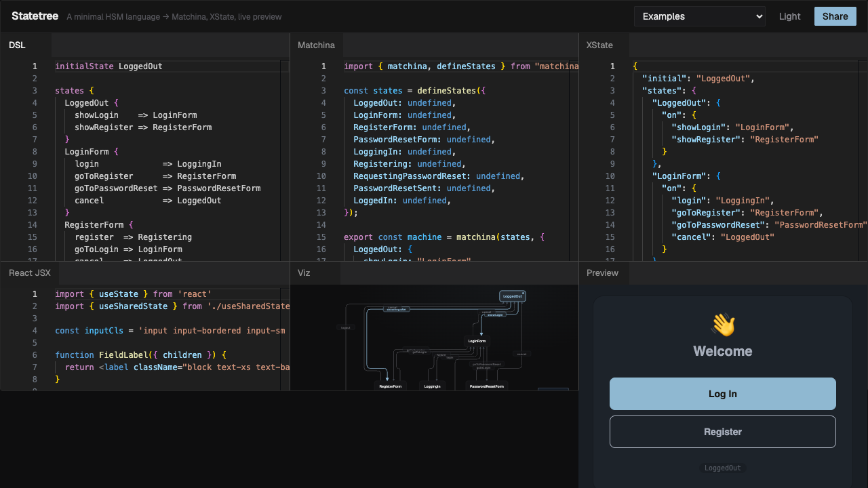
Task: Open the Examples dropdown
Action: (699, 16)
